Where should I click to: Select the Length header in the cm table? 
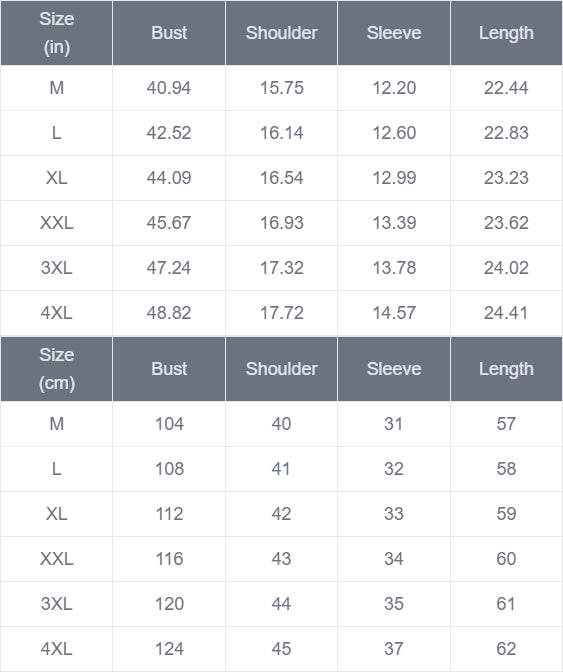click(506, 369)
